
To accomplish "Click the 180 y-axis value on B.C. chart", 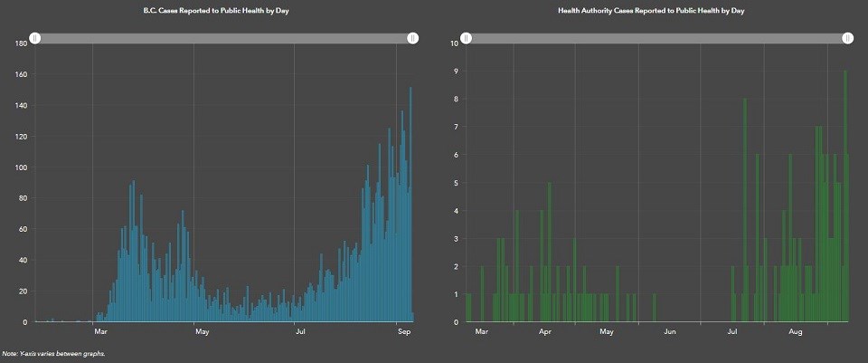I will coord(23,43).
